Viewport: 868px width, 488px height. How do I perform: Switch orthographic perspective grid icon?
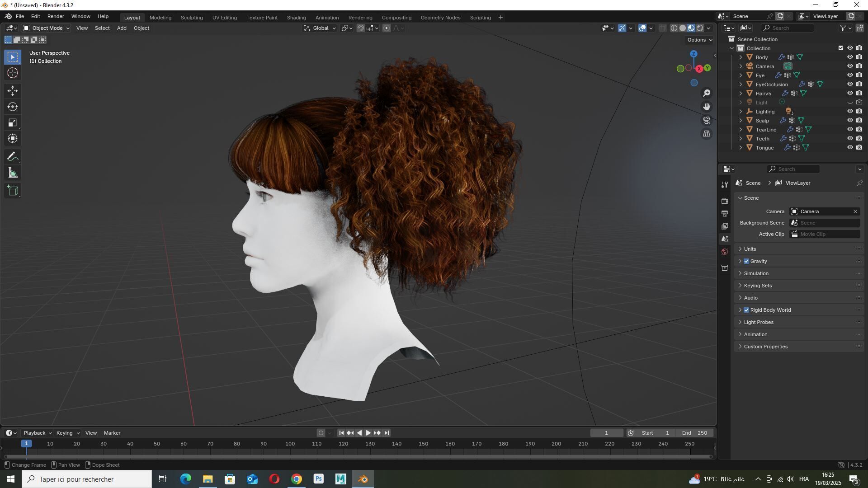pyautogui.click(x=707, y=134)
